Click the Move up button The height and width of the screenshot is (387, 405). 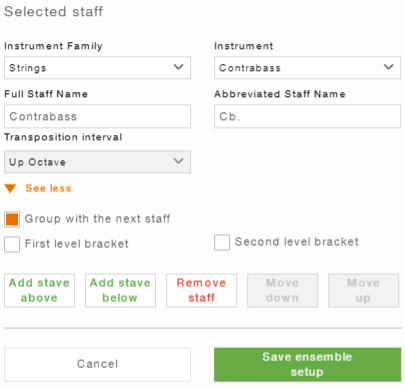363,290
